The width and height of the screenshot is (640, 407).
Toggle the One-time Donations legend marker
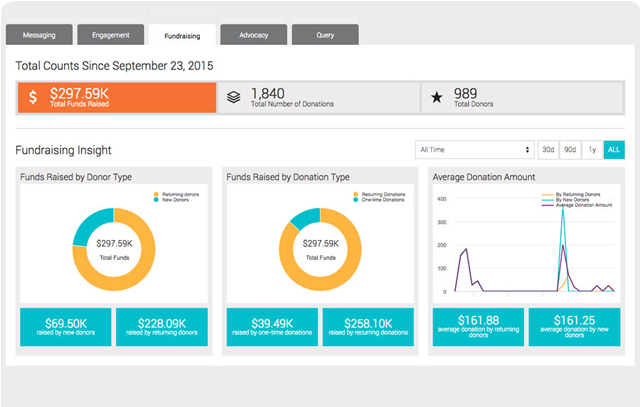click(355, 200)
